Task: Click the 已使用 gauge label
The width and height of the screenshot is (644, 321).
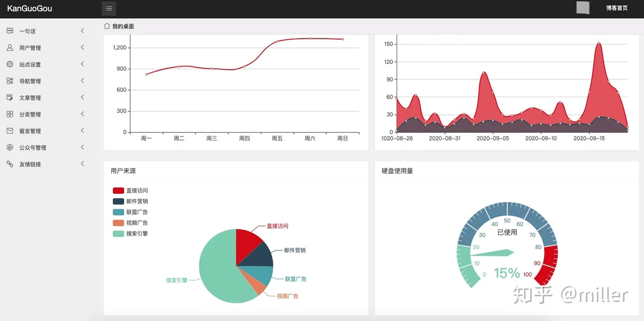Action: pos(507,232)
